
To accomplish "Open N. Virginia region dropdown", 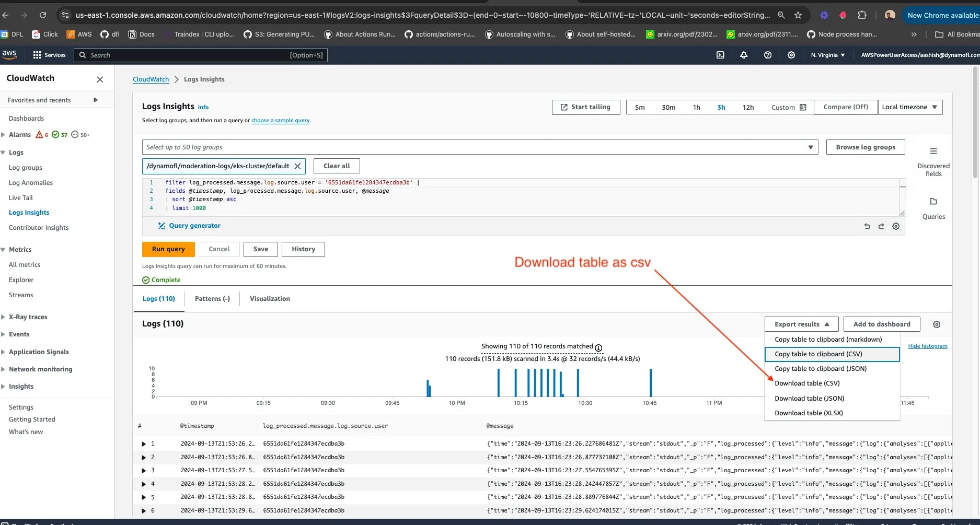I will point(827,55).
